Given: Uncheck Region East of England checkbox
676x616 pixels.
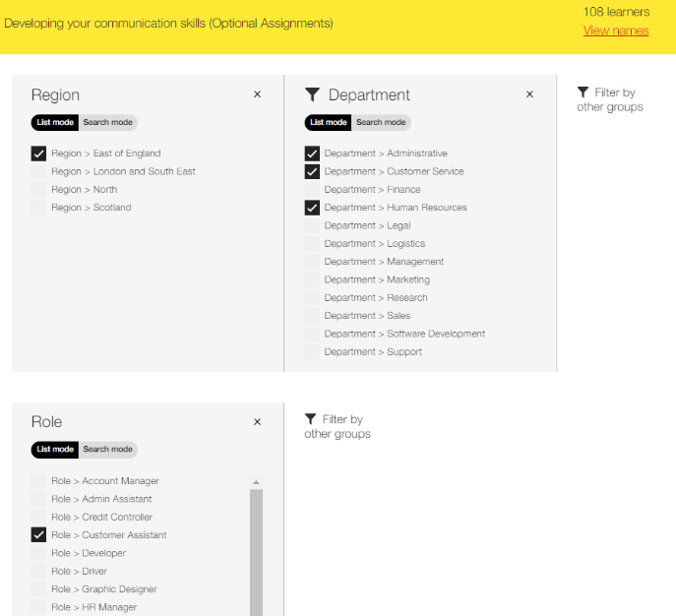Looking at the screenshot, I should click(38, 154).
